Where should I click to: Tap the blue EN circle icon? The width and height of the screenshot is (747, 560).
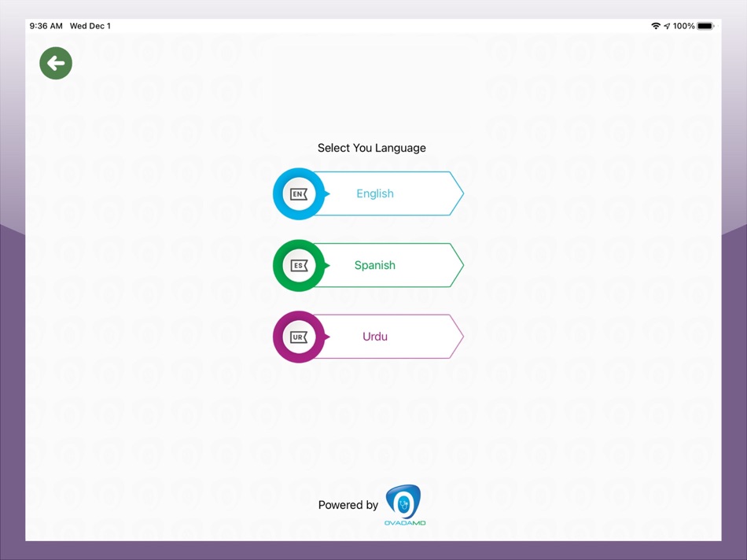pos(299,194)
